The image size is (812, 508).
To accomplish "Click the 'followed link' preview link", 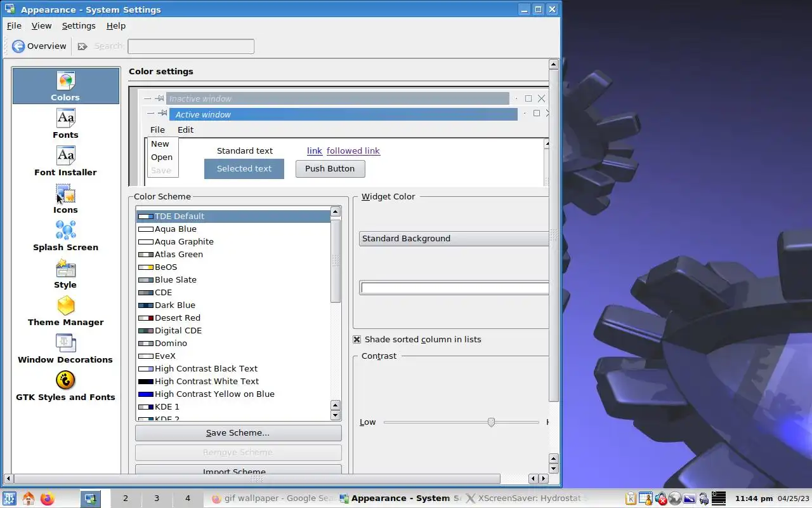I will click(x=353, y=151).
